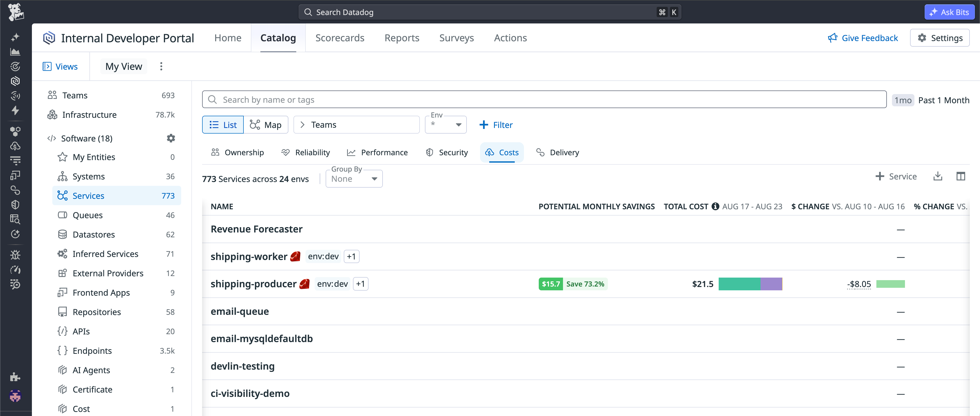Click shipping-producer green change bar
980x416 pixels.
tap(890, 284)
